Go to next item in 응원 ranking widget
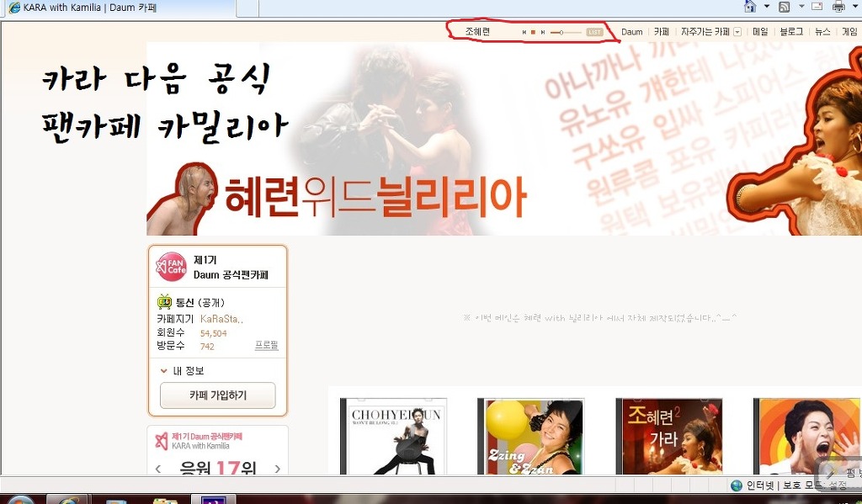This screenshot has width=862, height=504. coord(278,469)
